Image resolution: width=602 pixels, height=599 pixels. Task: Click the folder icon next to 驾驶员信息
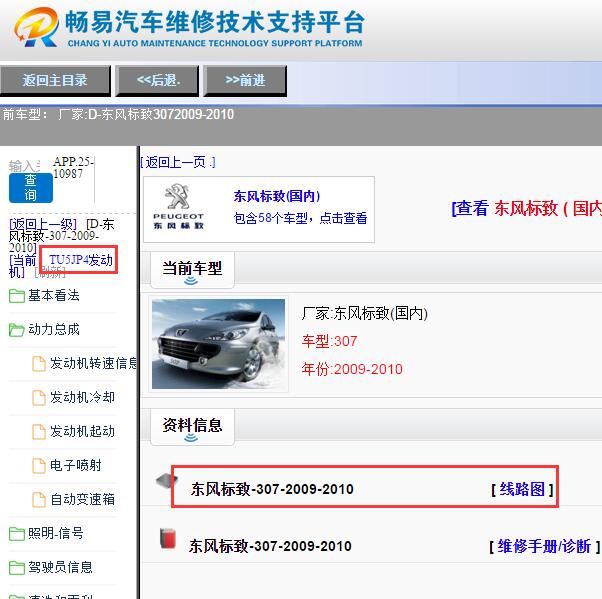coord(17,568)
